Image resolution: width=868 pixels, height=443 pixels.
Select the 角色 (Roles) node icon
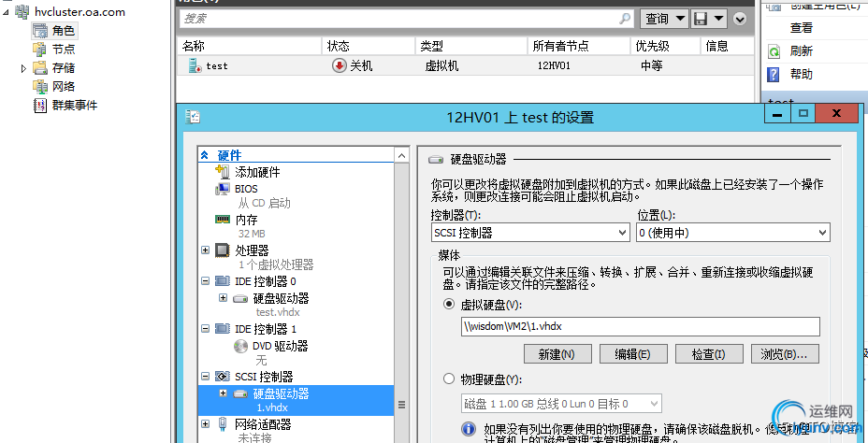coord(40,31)
